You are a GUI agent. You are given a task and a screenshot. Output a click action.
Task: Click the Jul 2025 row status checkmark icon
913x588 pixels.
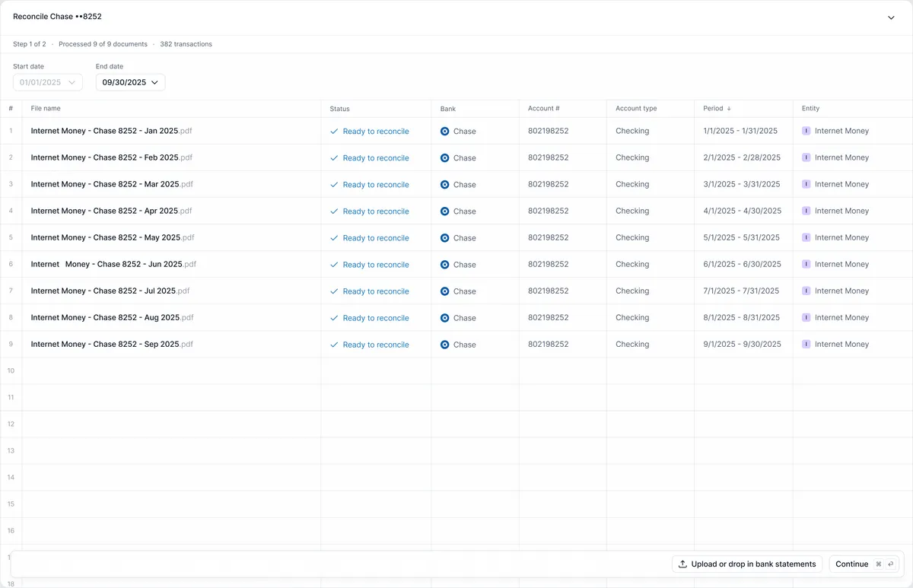tap(334, 291)
